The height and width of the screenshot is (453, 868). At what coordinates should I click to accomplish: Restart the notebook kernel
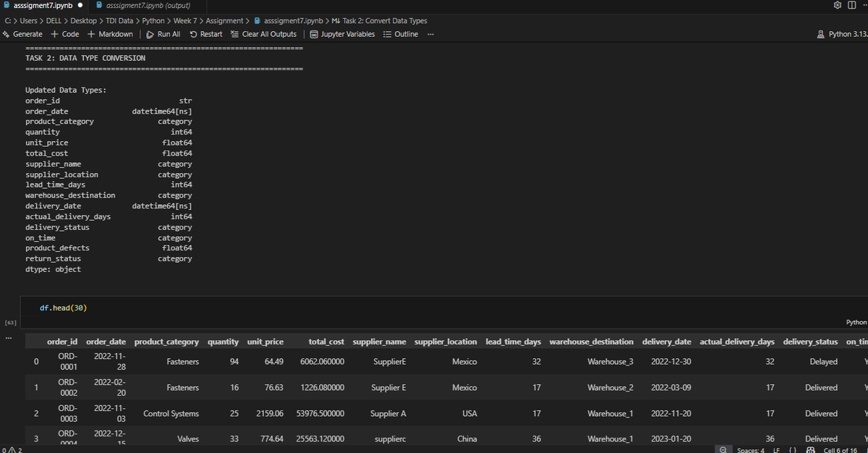click(x=205, y=34)
